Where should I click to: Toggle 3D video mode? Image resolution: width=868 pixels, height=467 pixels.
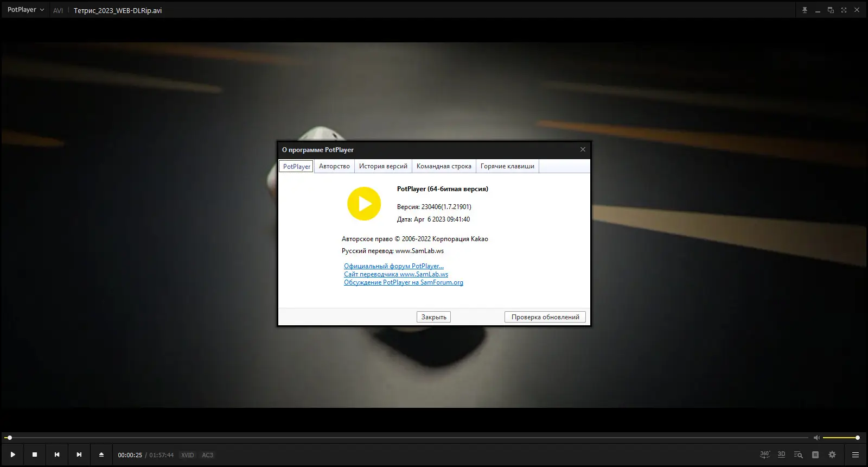pos(781,455)
